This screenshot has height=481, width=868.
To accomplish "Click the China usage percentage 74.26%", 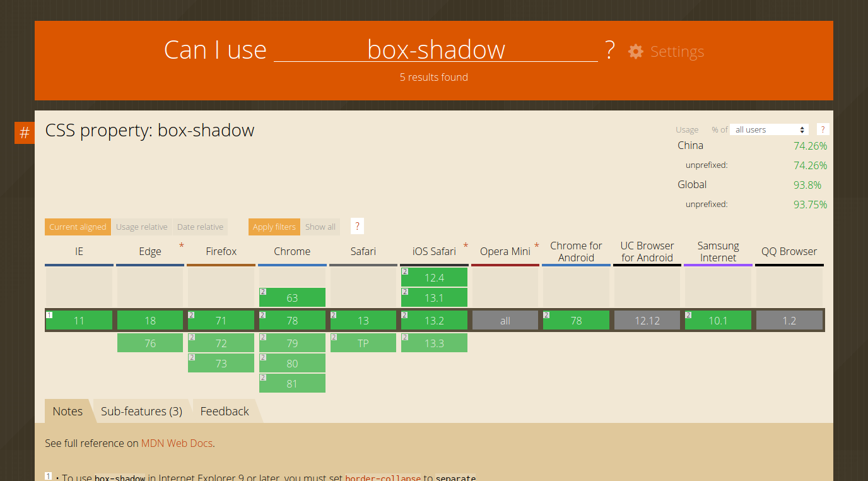I will 811,146.
